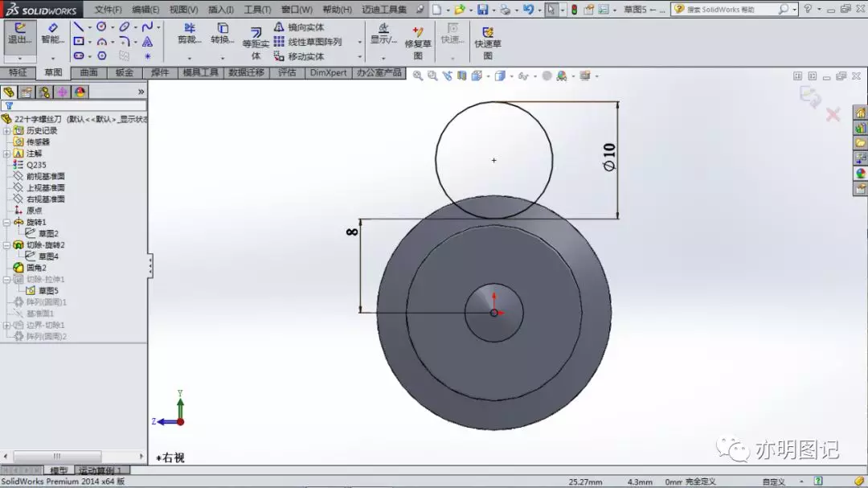Click 移动实体 move entities button
Viewport: 868px width, 488px height.
point(299,56)
